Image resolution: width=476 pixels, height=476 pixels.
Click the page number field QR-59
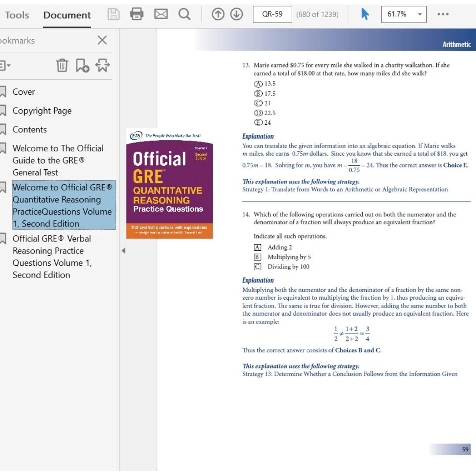click(x=272, y=14)
